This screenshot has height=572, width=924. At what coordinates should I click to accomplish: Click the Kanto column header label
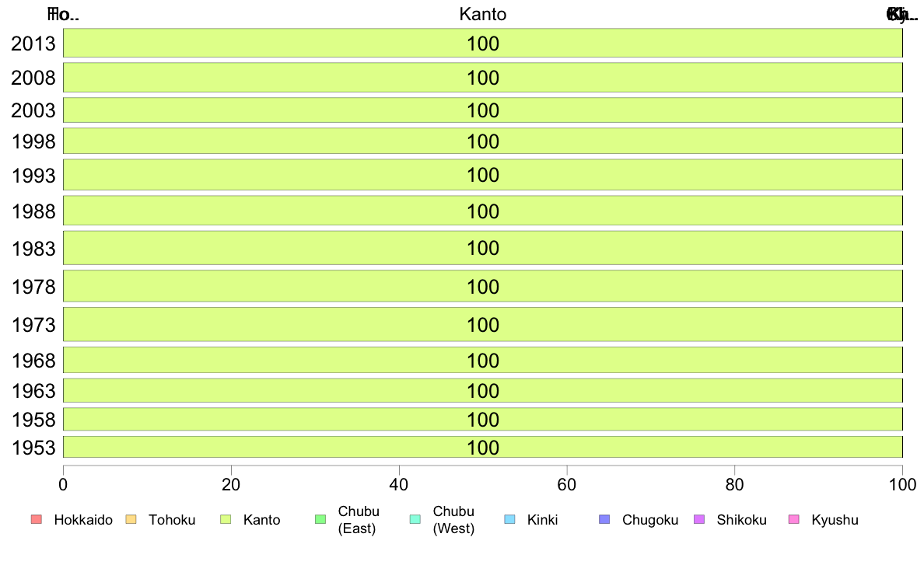483,14
